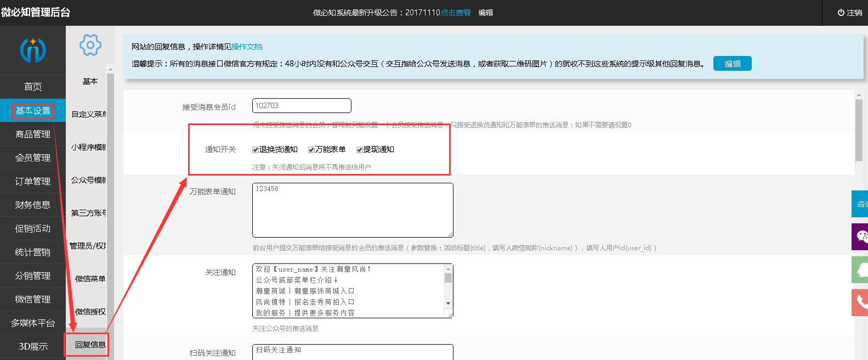Open 商品管理 in the left sidebar
Screen dimensions: 868x360
click(x=33, y=134)
